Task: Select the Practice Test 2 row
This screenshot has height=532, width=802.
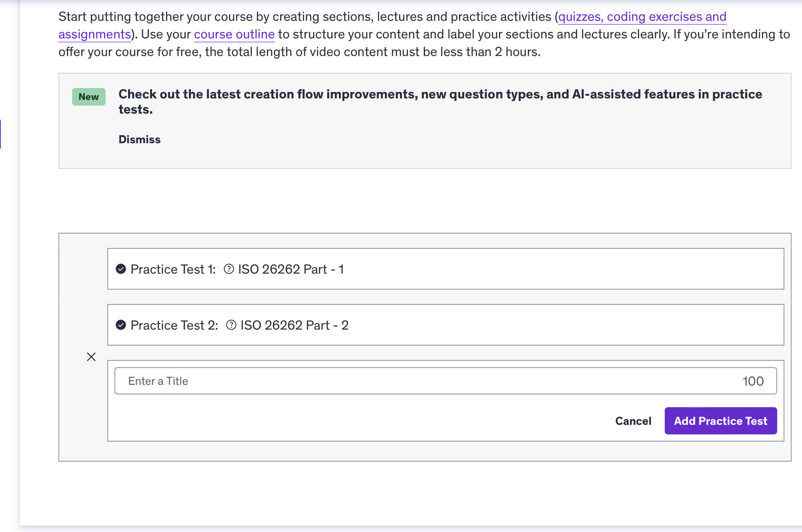Action: point(445,325)
